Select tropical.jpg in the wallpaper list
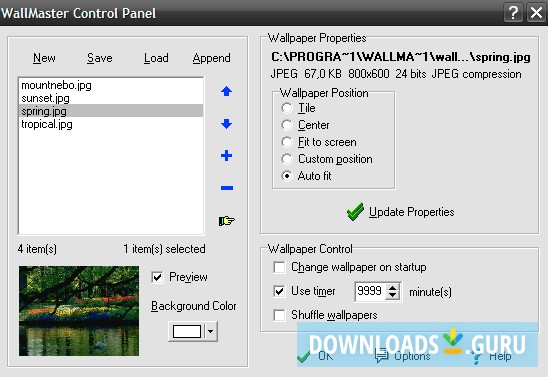This screenshot has width=548, height=377. [111, 124]
